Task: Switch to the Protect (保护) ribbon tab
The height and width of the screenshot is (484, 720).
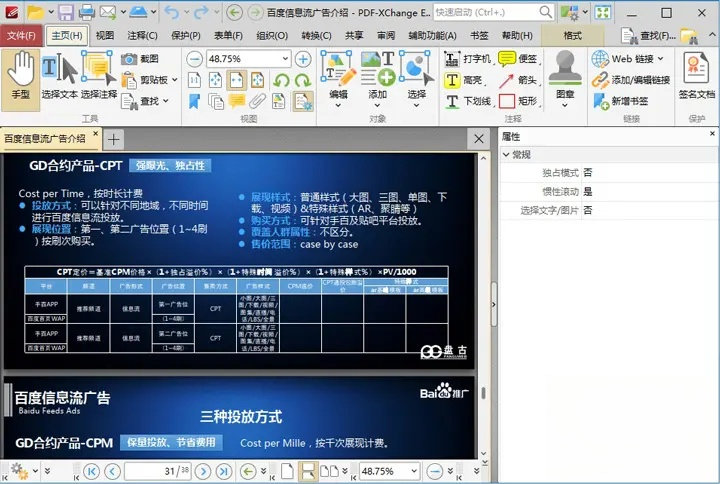Action: tap(186, 35)
